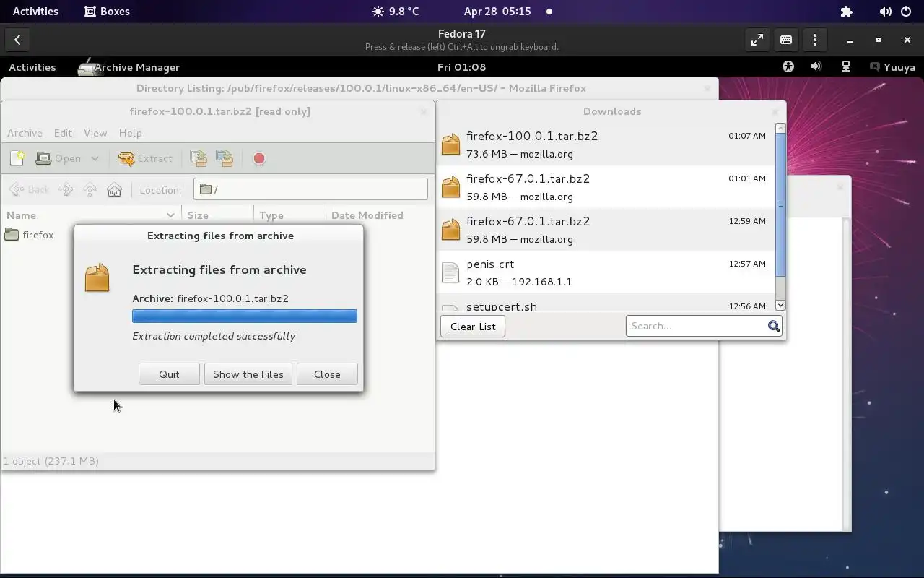
Task: Sort by the Size column header
Action: coord(217,215)
